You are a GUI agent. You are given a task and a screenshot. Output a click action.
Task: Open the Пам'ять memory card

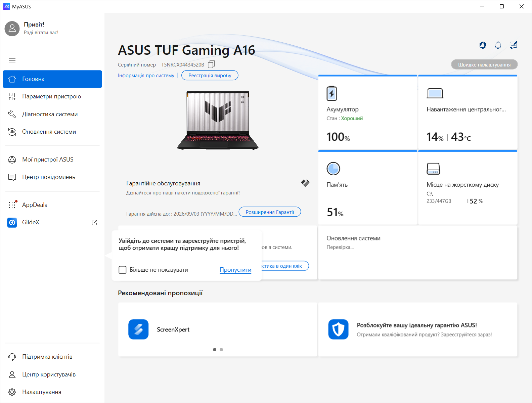pos(368,188)
